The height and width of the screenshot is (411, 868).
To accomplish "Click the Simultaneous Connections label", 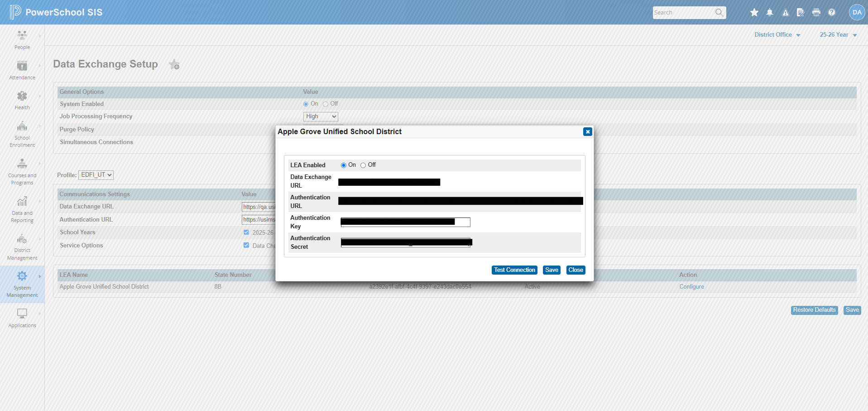I will [x=96, y=142].
